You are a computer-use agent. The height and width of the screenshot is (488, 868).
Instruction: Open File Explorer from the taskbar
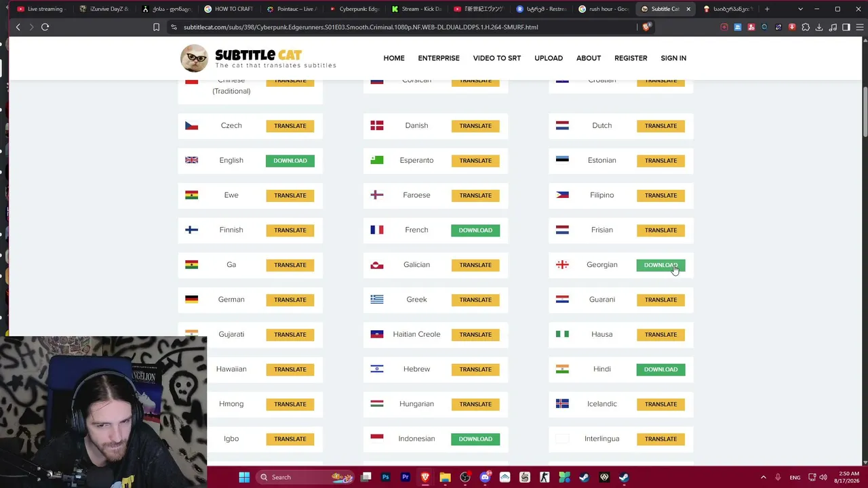445,477
